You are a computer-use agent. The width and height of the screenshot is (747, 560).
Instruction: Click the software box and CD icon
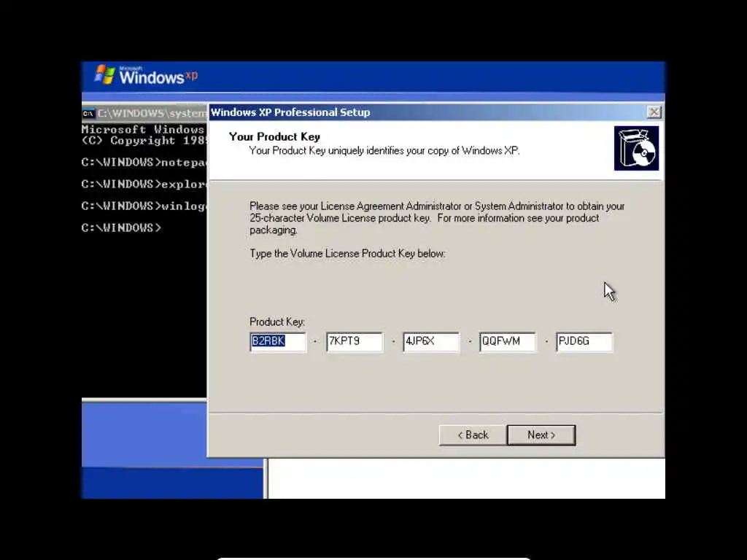tap(636, 148)
